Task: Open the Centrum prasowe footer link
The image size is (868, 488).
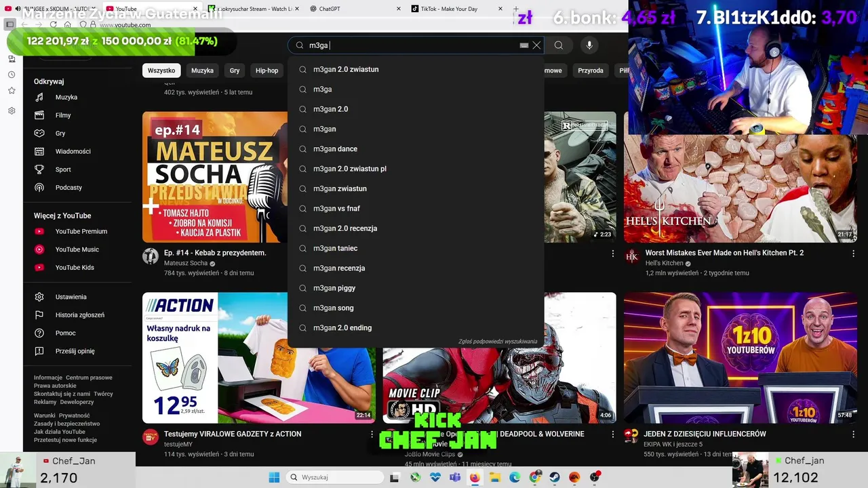Action: pos(89,378)
